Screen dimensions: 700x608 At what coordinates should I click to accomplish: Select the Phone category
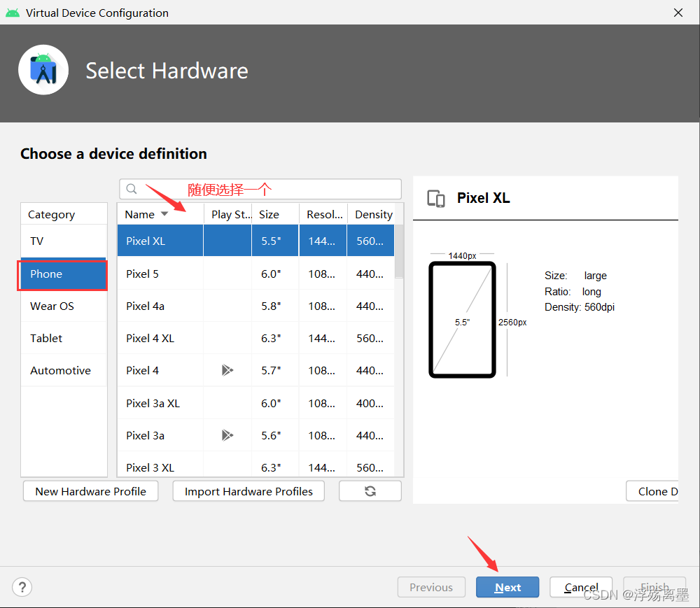(x=64, y=274)
